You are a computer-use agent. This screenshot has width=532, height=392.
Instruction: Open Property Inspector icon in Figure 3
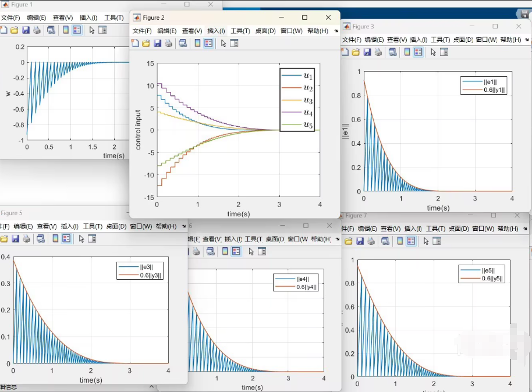pos(444,52)
